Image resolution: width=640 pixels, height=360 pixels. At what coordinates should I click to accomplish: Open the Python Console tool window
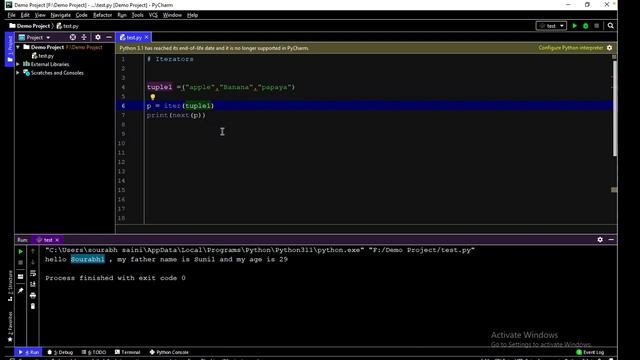point(169,352)
